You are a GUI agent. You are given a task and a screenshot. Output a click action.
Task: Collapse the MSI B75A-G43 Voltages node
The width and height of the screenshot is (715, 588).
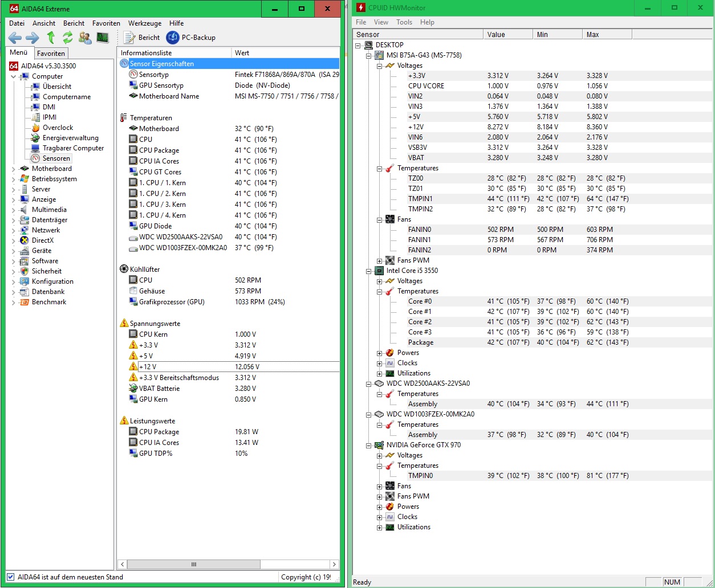[380, 66]
